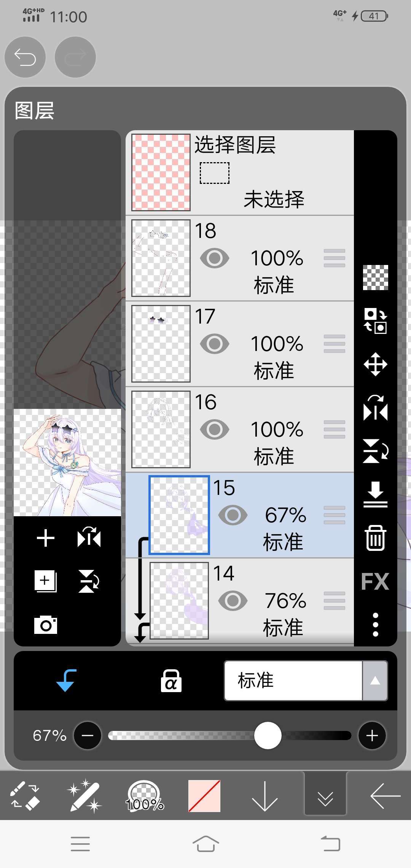411x868 pixels.
Task: Collapse panel with double chevron down button
Action: 325,796
